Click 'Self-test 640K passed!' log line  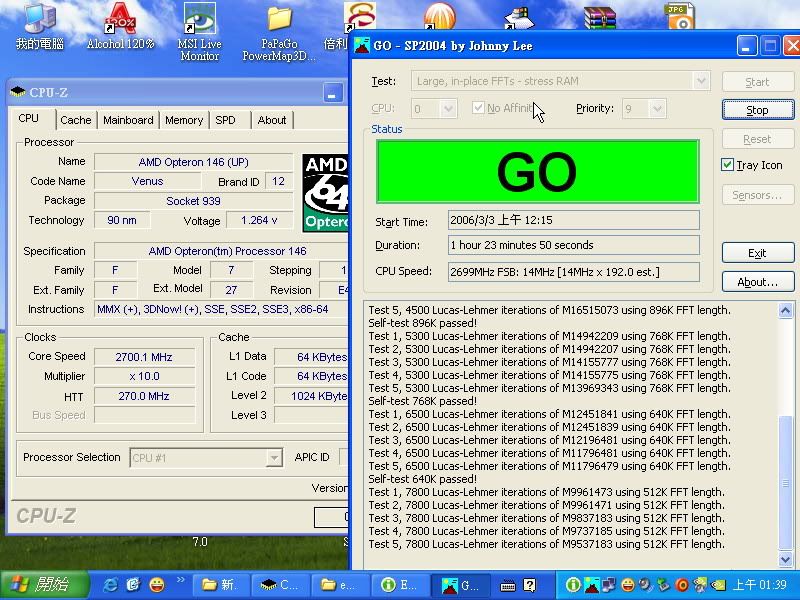tap(422, 479)
